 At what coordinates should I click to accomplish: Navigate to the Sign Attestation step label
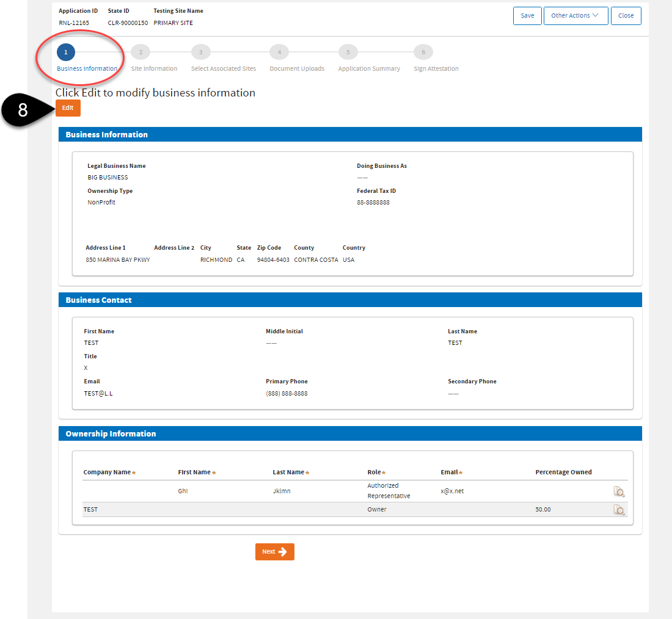[x=436, y=68]
